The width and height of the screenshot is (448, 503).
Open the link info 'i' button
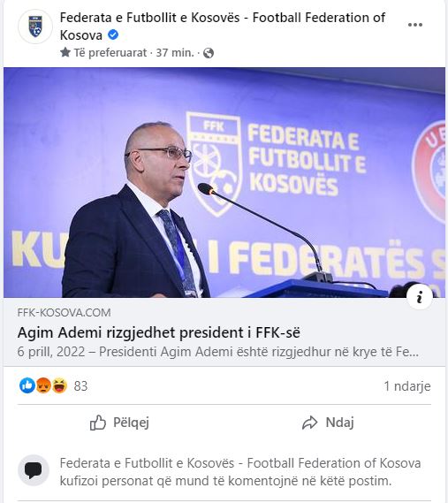[420, 297]
